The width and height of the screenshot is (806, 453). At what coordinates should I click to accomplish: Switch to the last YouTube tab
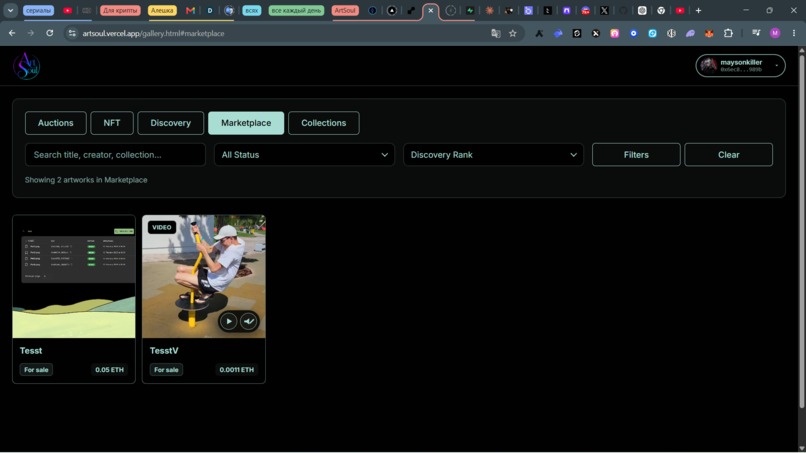(x=680, y=10)
